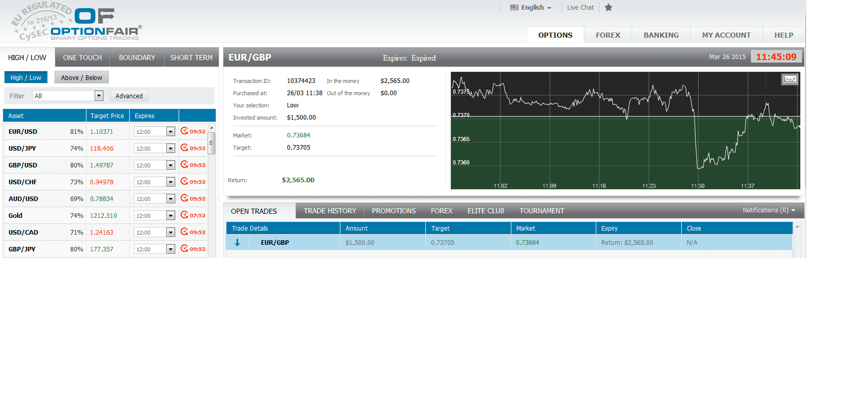The width and height of the screenshot is (868, 396).
Task: Select the One Touch tab
Action: click(82, 58)
